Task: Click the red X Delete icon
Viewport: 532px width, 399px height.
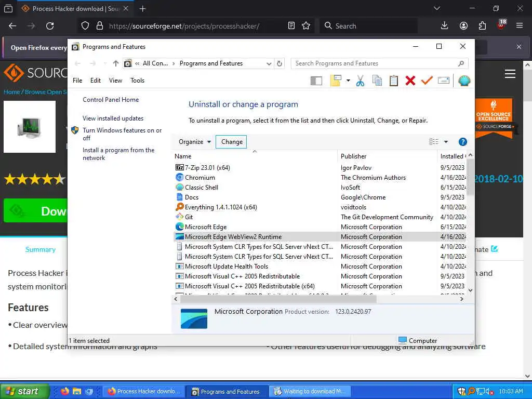Action: click(410, 81)
